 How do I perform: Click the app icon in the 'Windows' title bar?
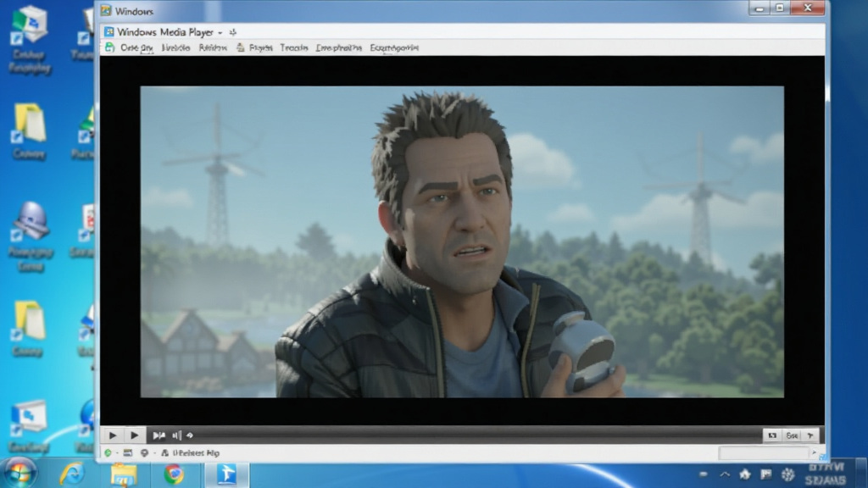[x=106, y=10]
